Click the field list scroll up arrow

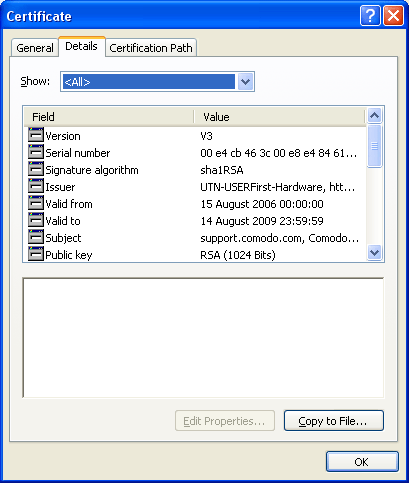(x=375, y=116)
